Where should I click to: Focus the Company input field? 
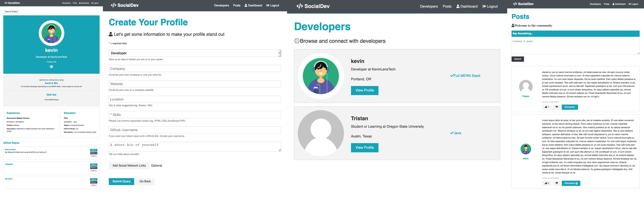pyautogui.click(x=195, y=69)
